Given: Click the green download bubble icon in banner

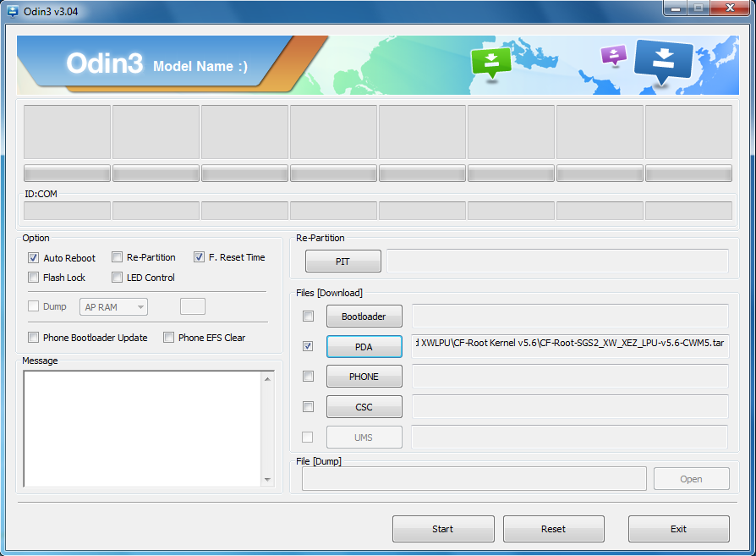Looking at the screenshot, I should [x=490, y=63].
